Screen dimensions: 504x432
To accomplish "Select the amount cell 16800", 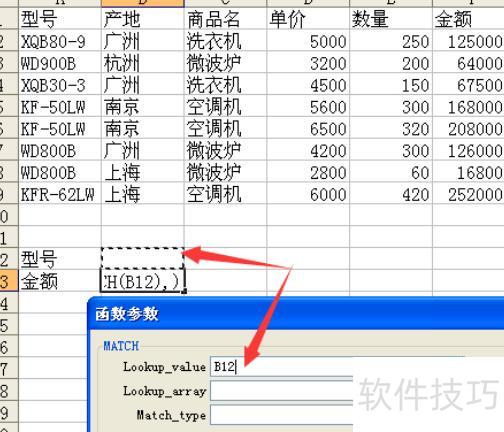I will pos(468,172).
